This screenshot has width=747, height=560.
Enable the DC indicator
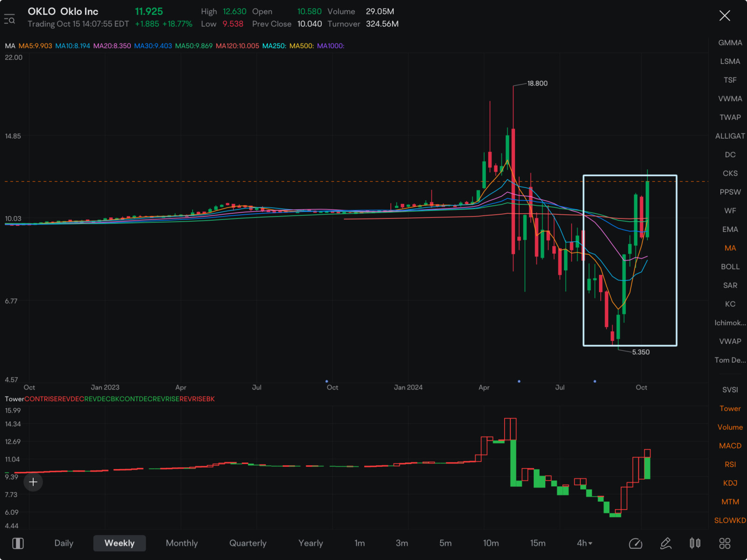pos(730,154)
